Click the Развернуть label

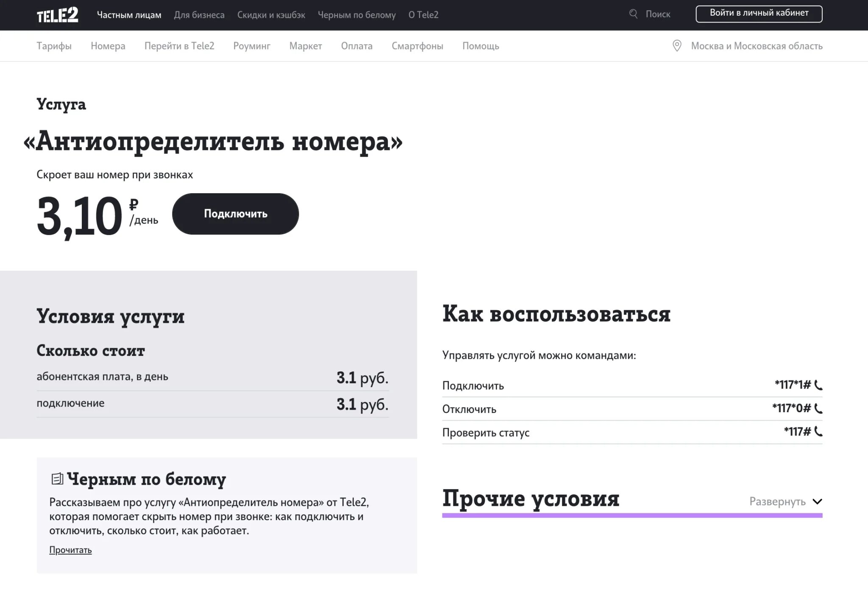click(x=777, y=502)
